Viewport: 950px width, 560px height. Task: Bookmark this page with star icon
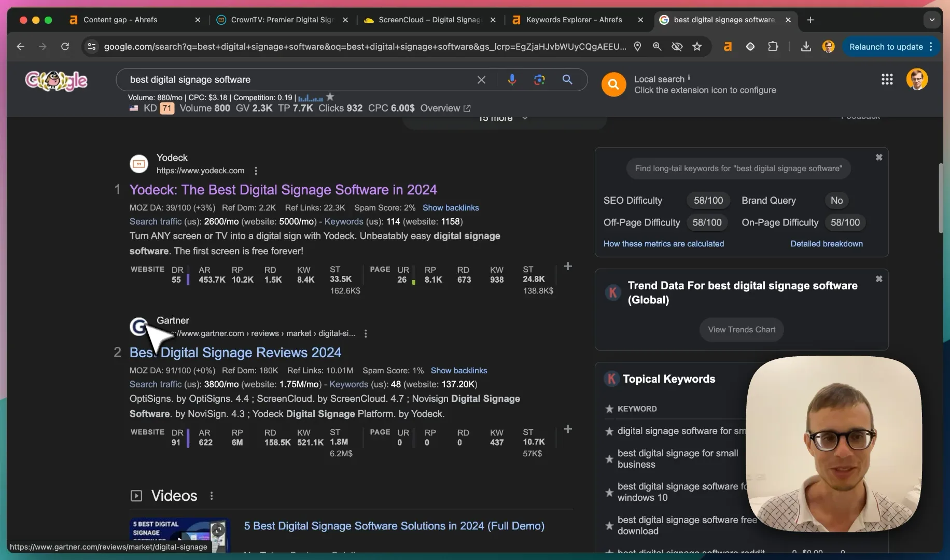[697, 47]
